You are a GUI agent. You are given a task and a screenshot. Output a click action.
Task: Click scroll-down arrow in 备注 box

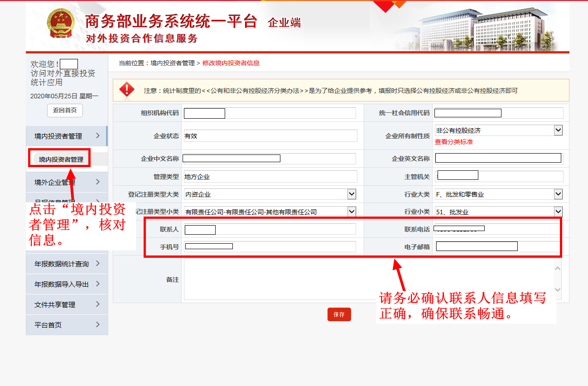pyautogui.click(x=558, y=290)
